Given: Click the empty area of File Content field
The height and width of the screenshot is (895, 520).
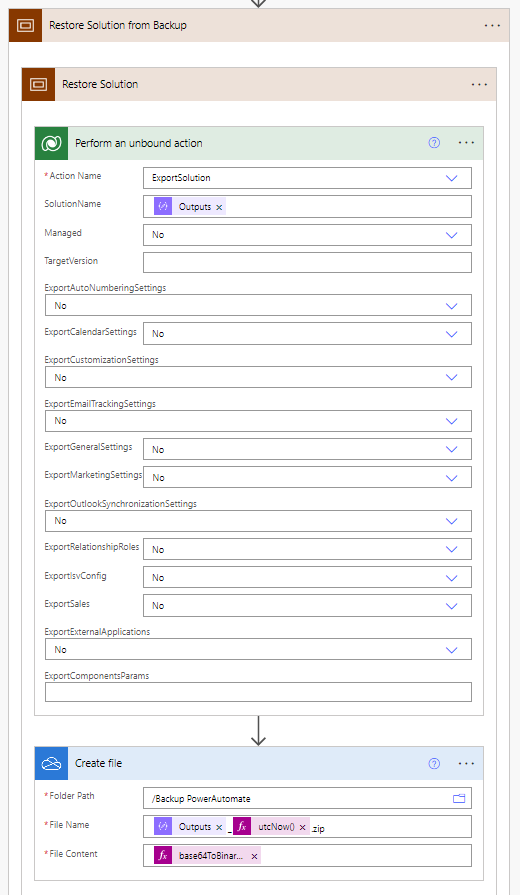Looking at the screenshot, I should pyautogui.click(x=365, y=856).
